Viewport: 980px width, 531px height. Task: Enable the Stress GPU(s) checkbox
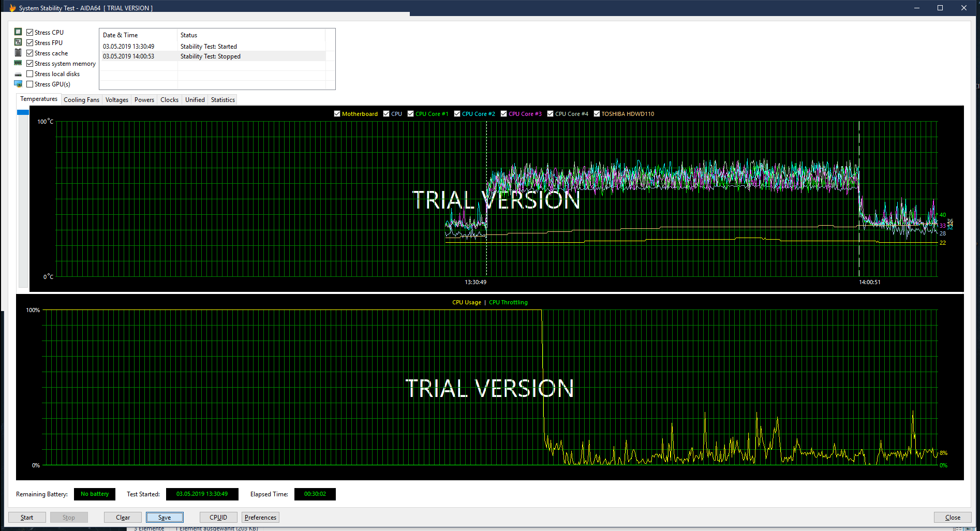[x=30, y=84]
